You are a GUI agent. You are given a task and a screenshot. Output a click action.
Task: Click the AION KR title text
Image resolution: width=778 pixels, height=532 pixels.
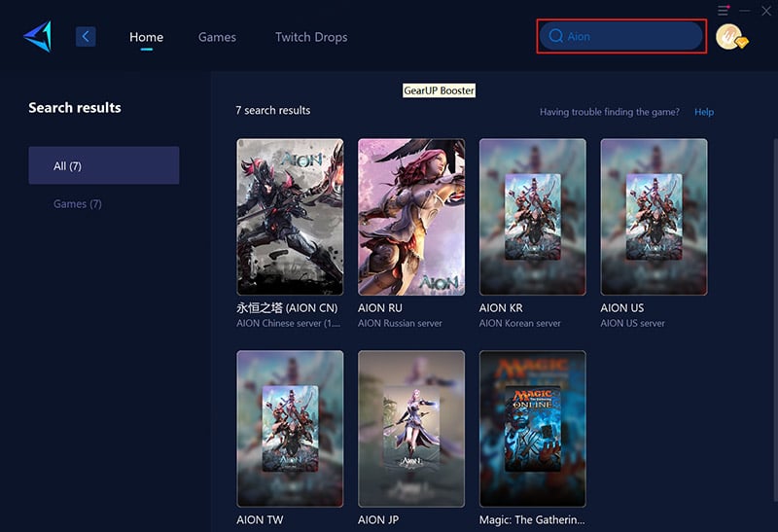point(501,308)
